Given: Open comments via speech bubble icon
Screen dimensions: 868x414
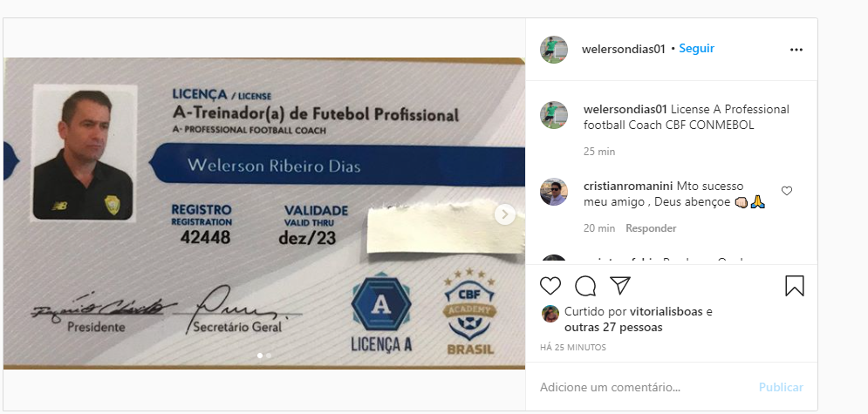Looking at the screenshot, I should pyautogui.click(x=585, y=286).
